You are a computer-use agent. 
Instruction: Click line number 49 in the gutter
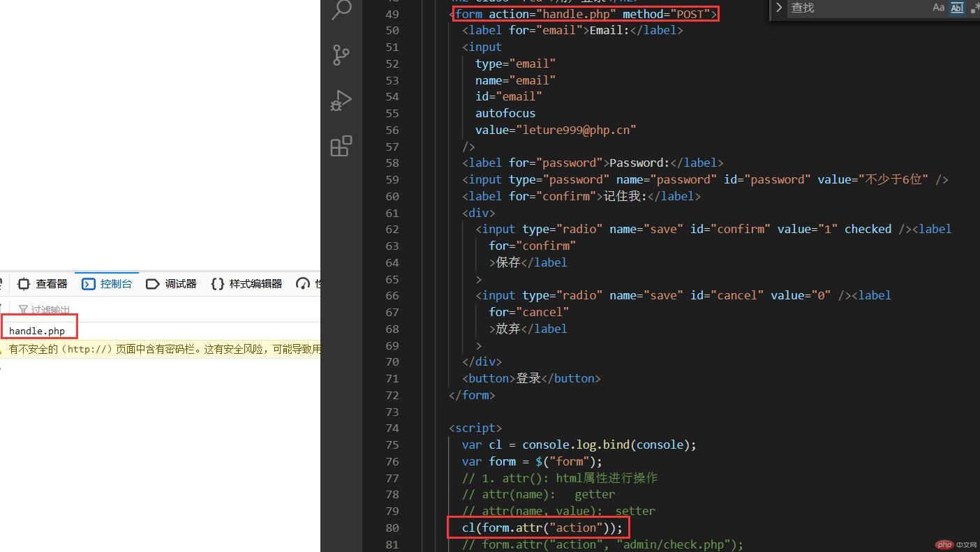[392, 14]
